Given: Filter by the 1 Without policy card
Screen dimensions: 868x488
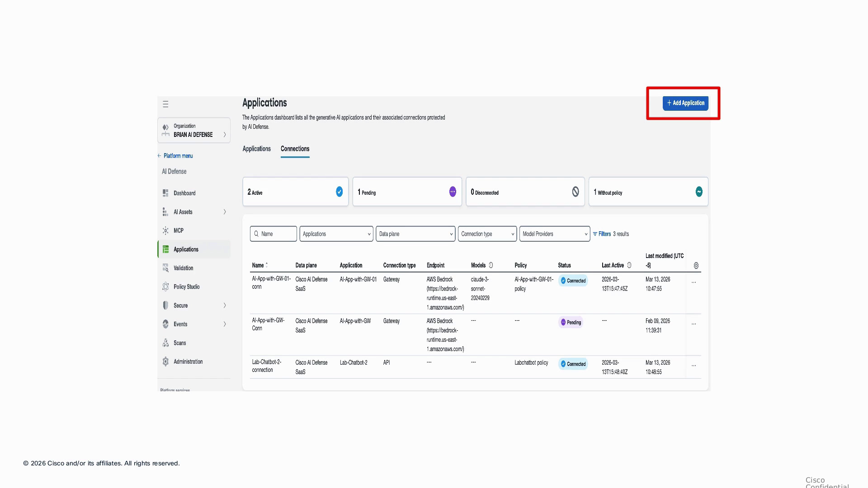Looking at the screenshot, I should (648, 192).
